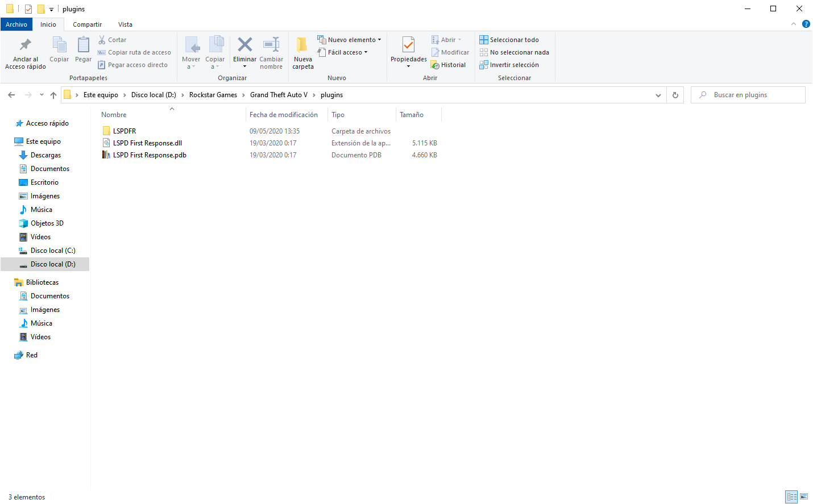813x504 pixels.
Task: Switch to the Vista tab
Action: [125, 24]
